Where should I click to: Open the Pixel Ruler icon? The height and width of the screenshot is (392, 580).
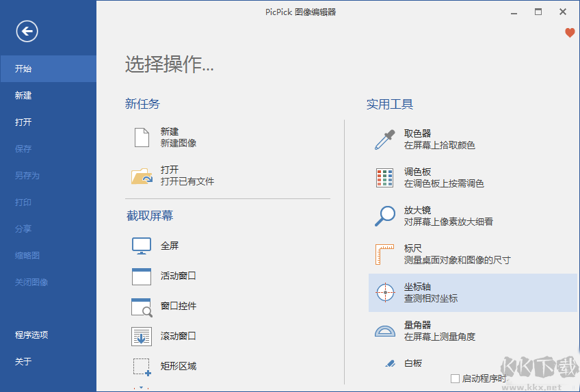(385, 254)
